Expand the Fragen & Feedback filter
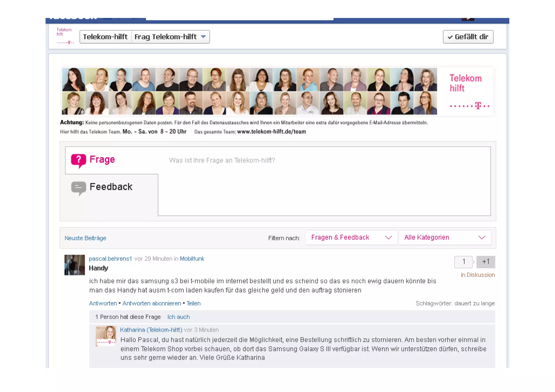Screen dimensions: 555x392 [351, 237]
